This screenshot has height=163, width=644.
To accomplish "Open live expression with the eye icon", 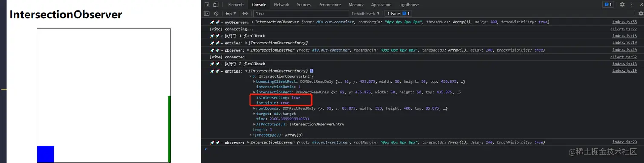I will 245,14.
